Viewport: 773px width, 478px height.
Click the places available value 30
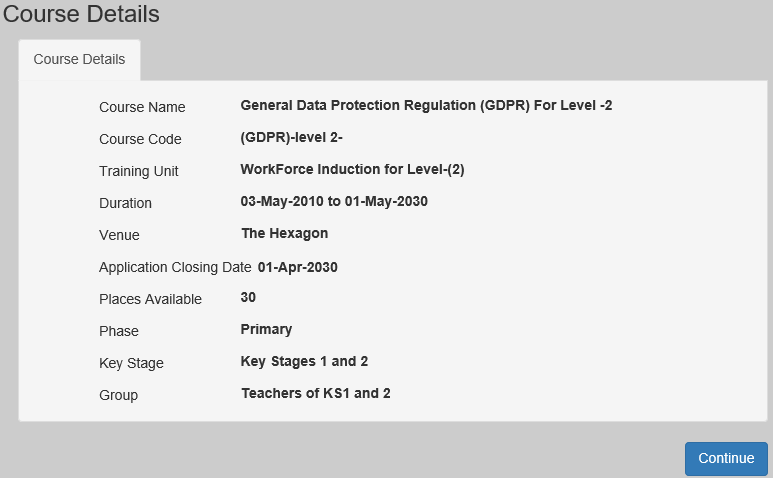click(249, 297)
